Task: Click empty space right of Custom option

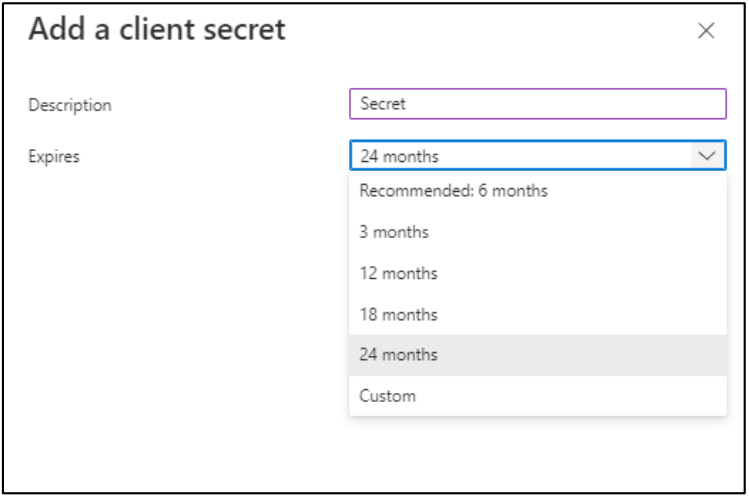Action: point(600,396)
